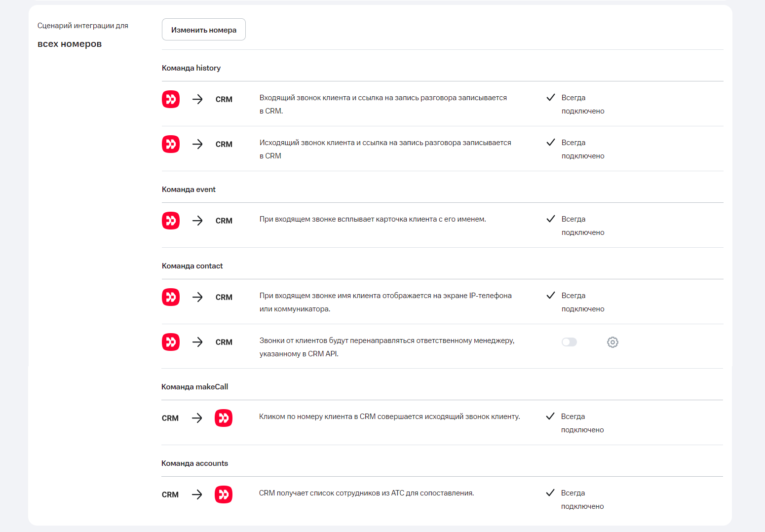This screenshot has width=765, height=532.
Task: Click Всегда подключено status in accounts row
Action: [582, 499]
